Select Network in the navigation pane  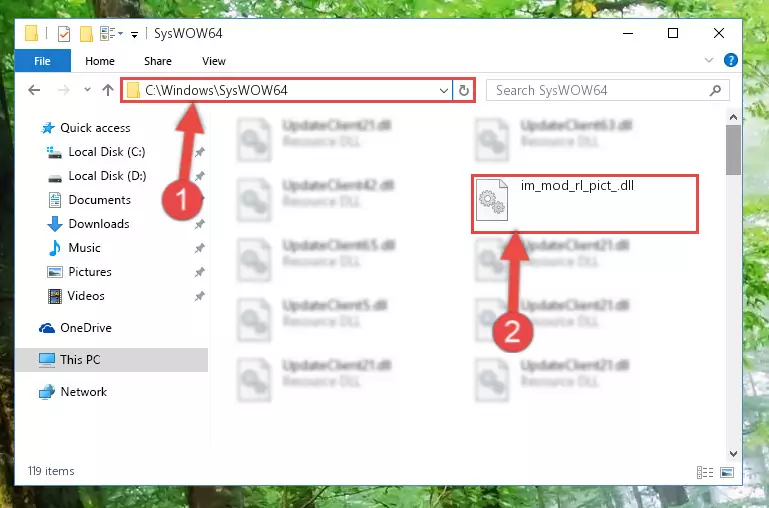83,391
